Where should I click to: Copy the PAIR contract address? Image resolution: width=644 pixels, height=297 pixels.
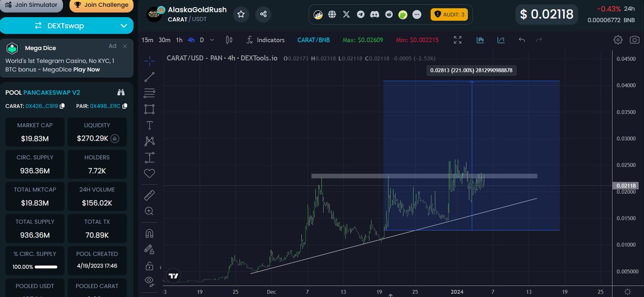(x=125, y=106)
